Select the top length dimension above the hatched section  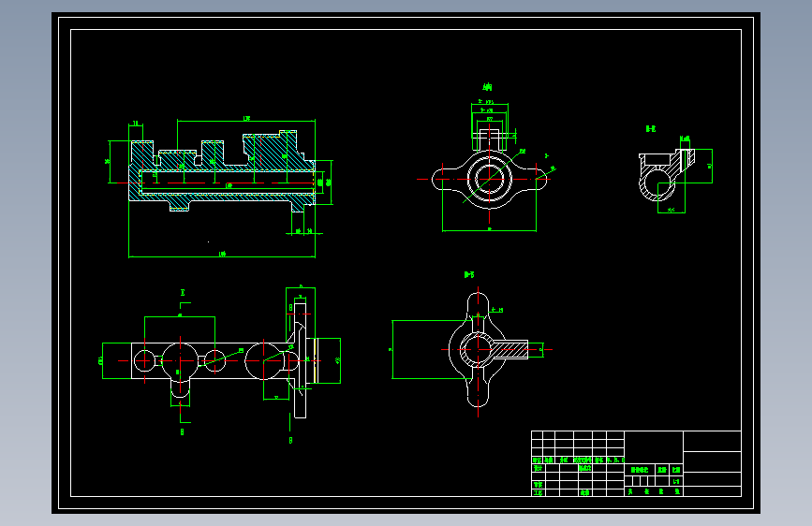click(x=246, y=120)
